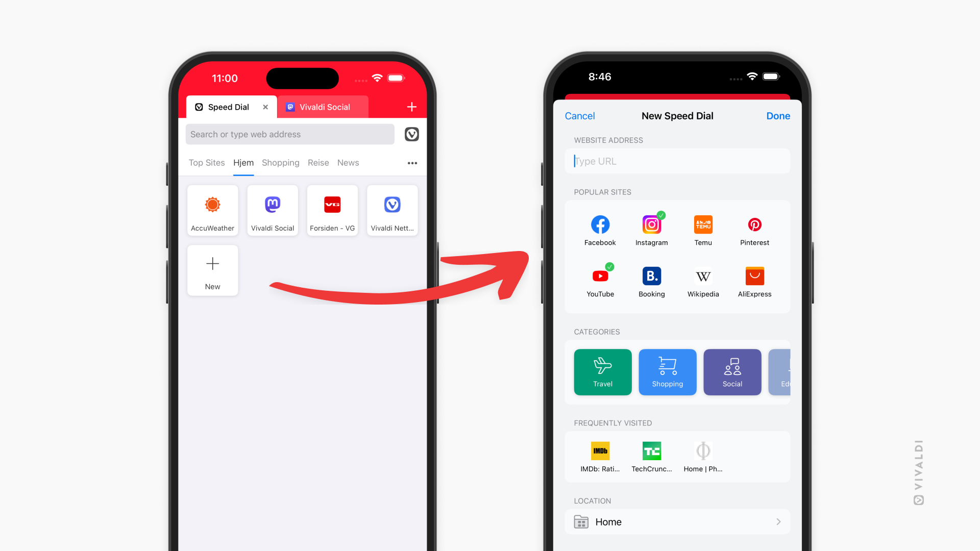Click the New Speed Dial URL input field
980x551 pixels.
[677, 161]
